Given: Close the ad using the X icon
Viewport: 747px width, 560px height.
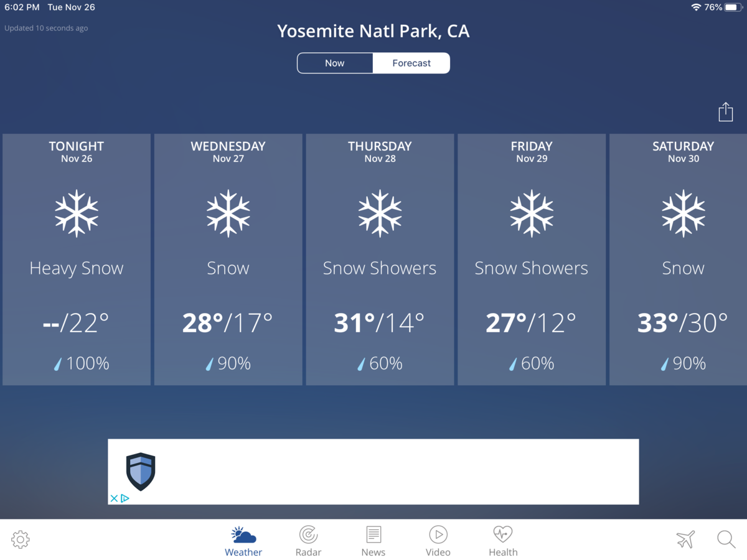Looking at the screenshot, I should [x=114, y=498].
